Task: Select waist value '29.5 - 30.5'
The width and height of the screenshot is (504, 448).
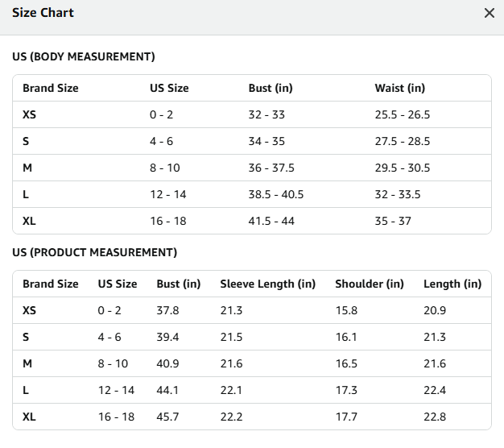Action: tap(402, 168)
